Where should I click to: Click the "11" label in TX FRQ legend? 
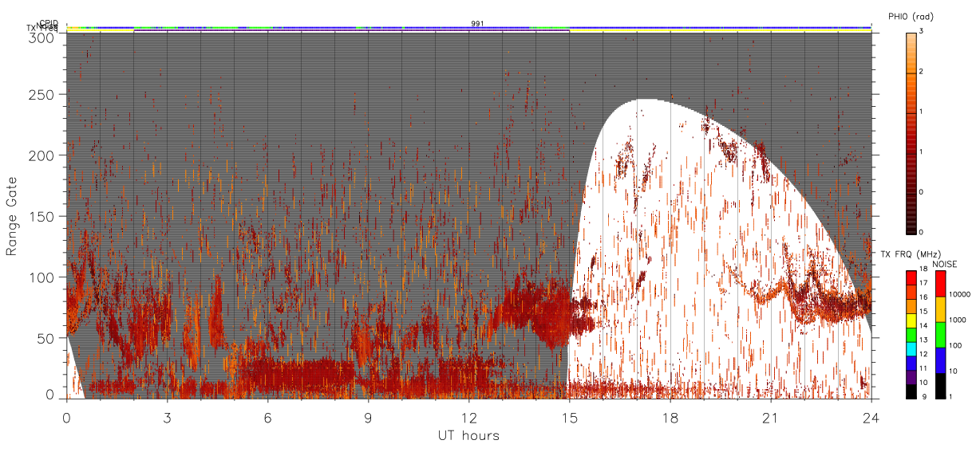pyautogui.click(x=923, y=368)
